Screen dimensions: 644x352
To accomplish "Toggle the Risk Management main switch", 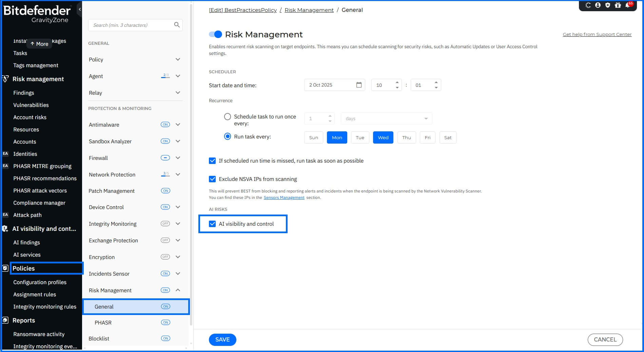I will pyautogui.click(x=215, y=34).
